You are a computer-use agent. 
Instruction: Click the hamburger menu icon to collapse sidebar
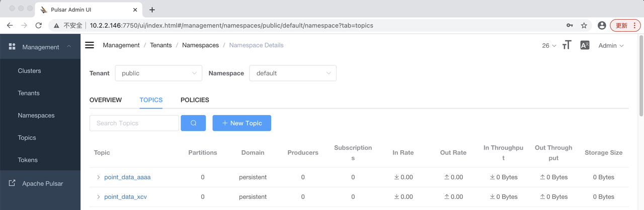90,45
